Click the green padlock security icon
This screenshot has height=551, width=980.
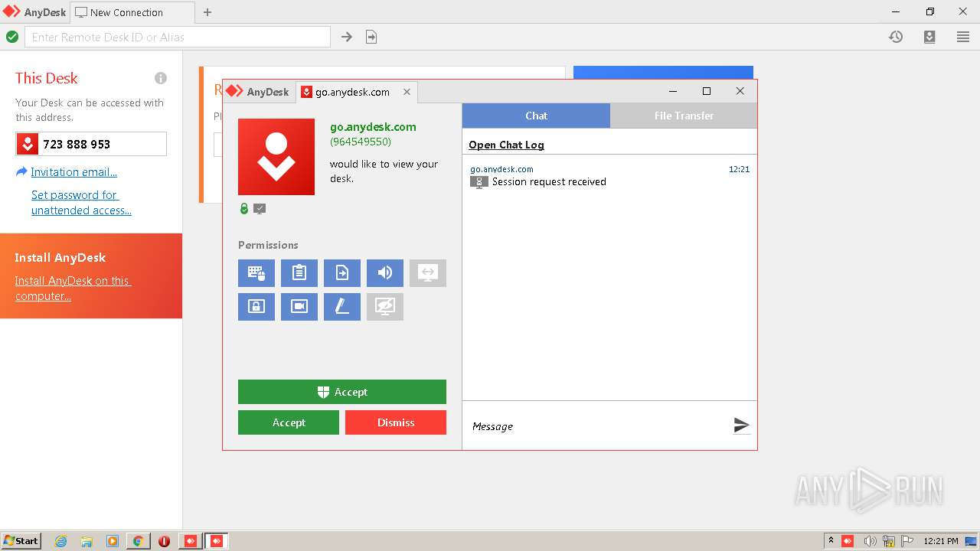(x=244, y=208)
